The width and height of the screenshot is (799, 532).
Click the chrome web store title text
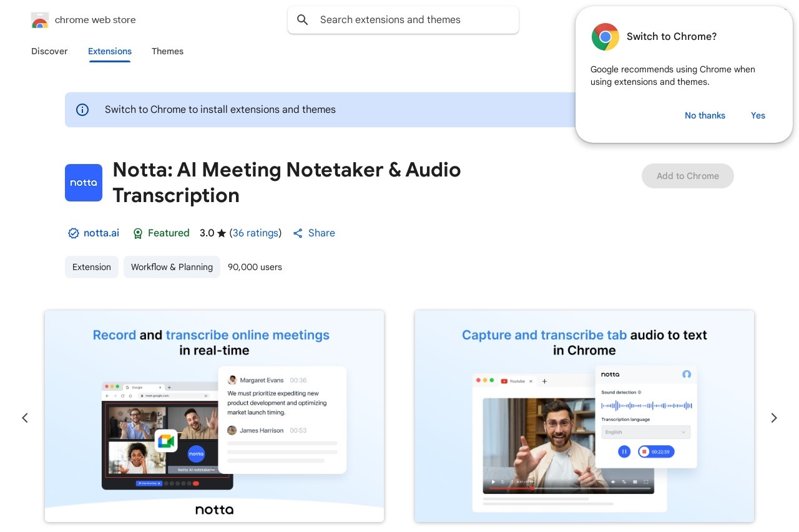click(96, 20)
